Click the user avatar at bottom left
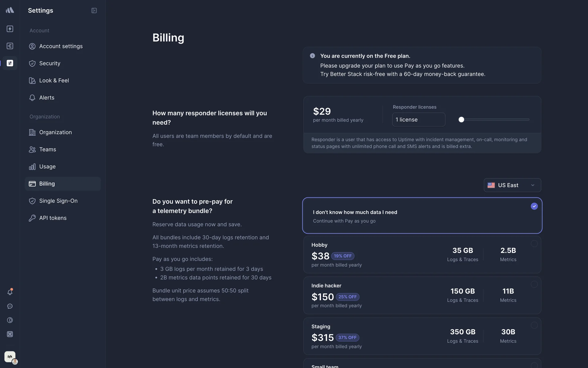This screenshot has width=588, height=368. [10, 357]
